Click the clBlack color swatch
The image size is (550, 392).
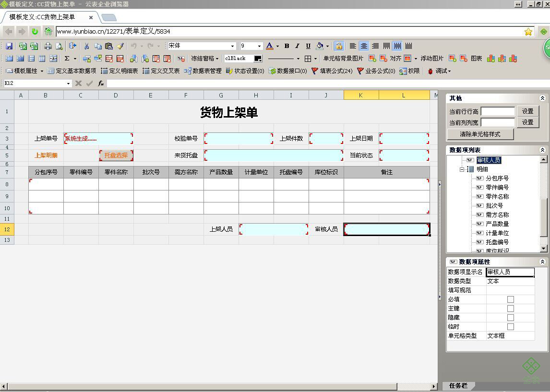tap(258, 59)
